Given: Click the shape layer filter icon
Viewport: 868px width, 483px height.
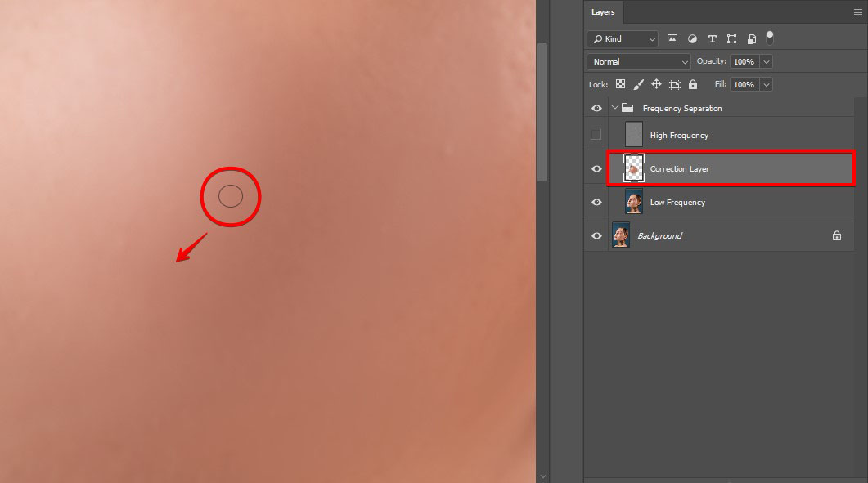Looking at the screenshot, I should [x=731, y=38].
